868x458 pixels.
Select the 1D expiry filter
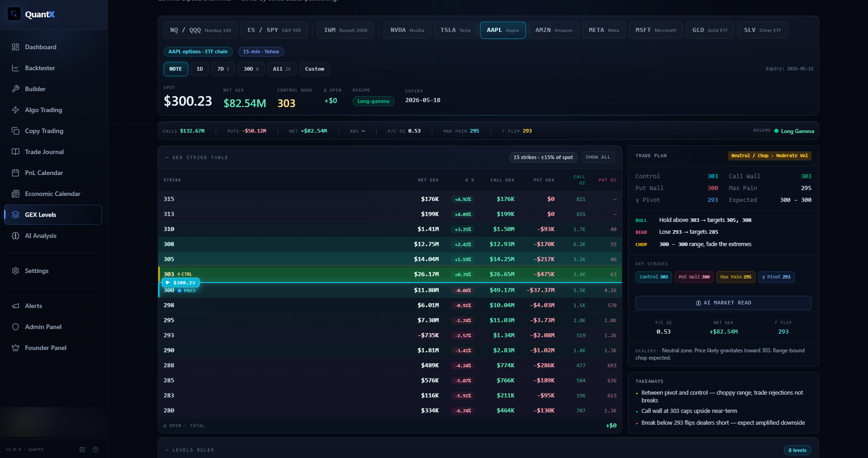200,69
